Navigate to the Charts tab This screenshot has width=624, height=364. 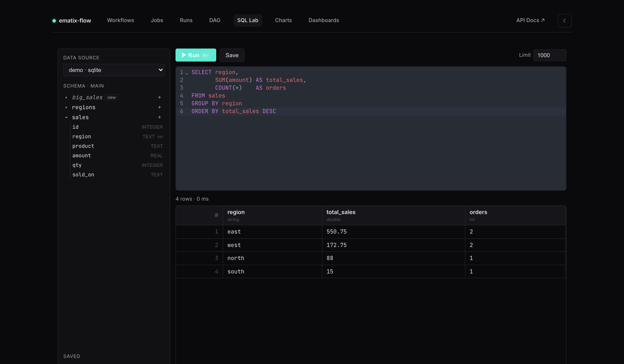tap(283, 20)
